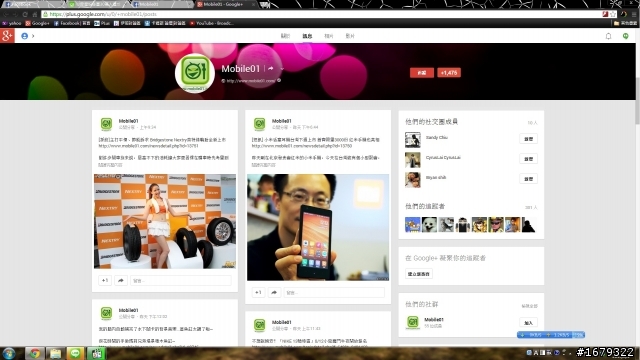This screenshot has width=640, height=360.
Task: Click the create page button under Google+ prompt
Action: click(x=419, y=274)
